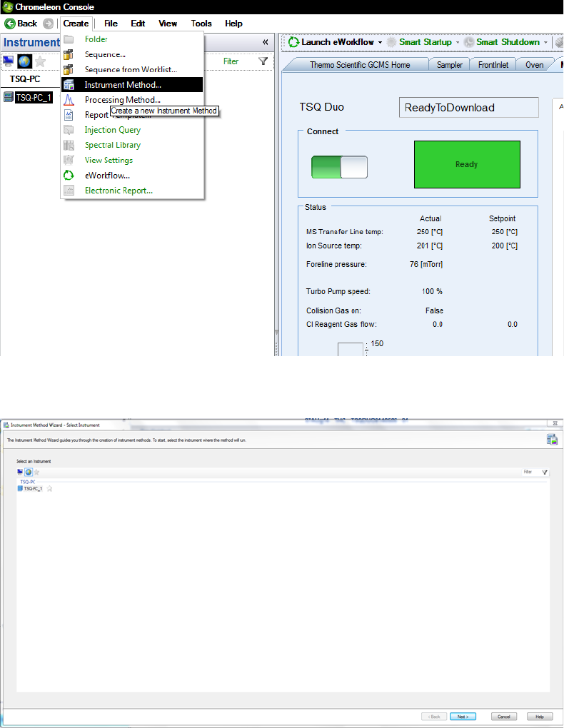Click the star beside TSQ-PC_1 in wizard

pos(50,488)
